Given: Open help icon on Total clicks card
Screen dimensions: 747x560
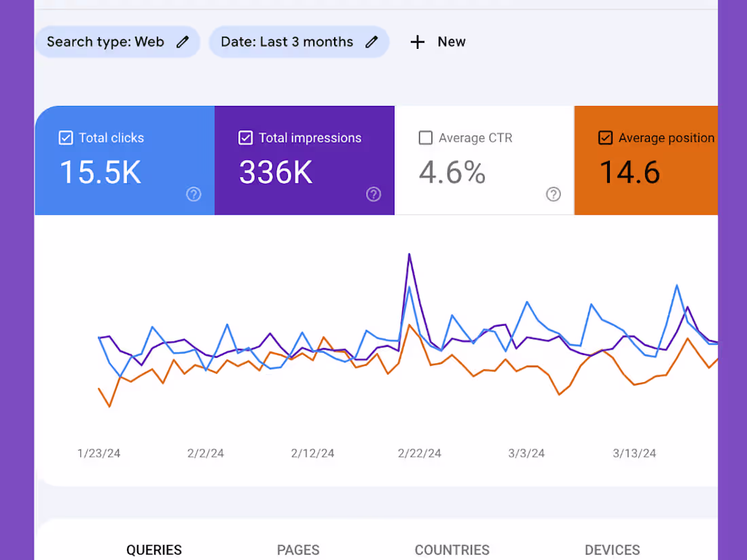Looking at the screenshot, I should (x=194, y=195).
